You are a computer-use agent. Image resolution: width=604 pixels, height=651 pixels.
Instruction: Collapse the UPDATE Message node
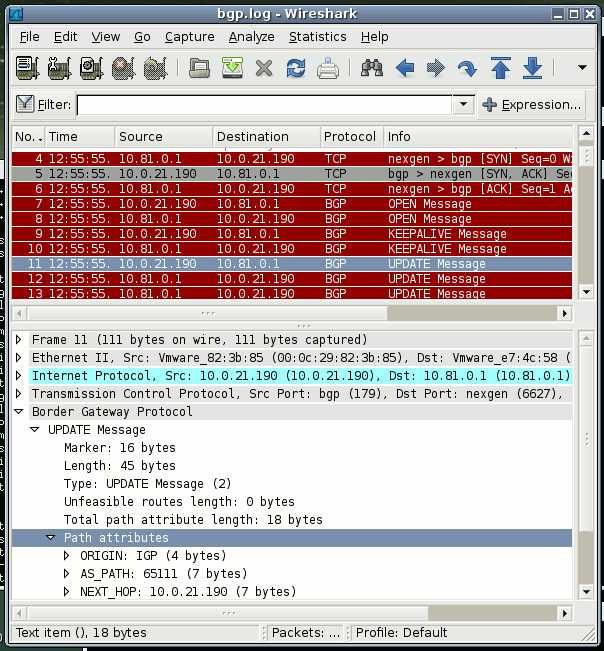35,430
